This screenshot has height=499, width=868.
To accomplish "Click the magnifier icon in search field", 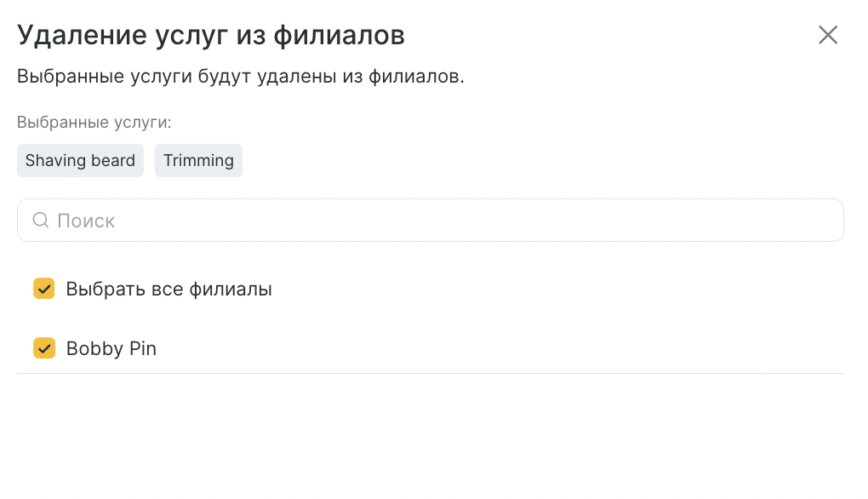I will (x=40, y=220).
